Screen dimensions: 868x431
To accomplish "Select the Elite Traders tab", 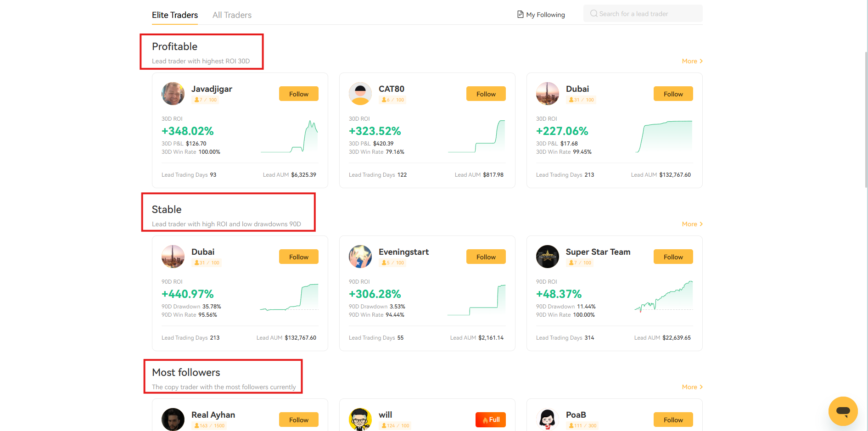I will pos(175,15).
